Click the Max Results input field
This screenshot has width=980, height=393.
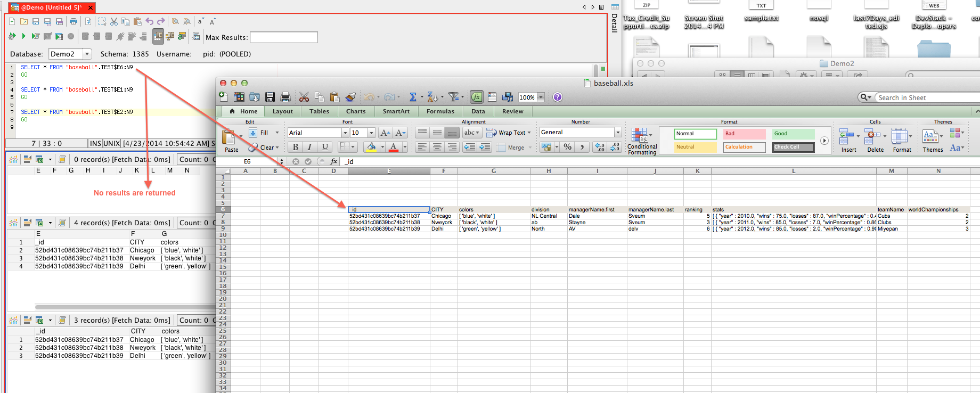coord(284,37)
